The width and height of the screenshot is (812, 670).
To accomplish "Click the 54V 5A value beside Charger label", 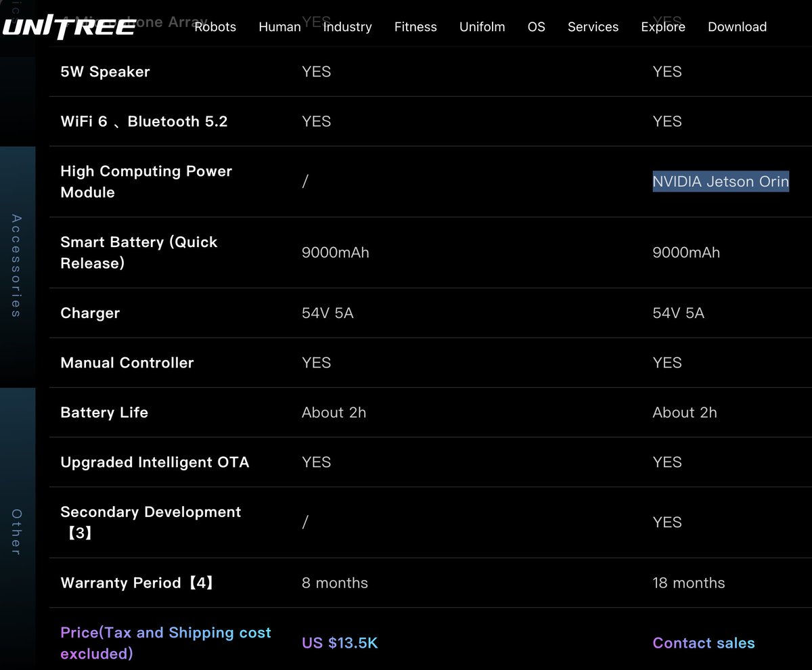I will pos(328,313).
